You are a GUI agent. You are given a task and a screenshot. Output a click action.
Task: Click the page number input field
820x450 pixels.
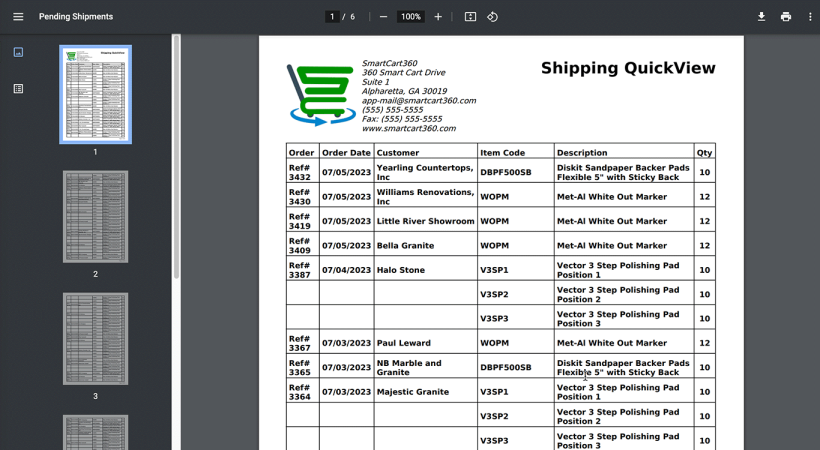tap(332, 17)
